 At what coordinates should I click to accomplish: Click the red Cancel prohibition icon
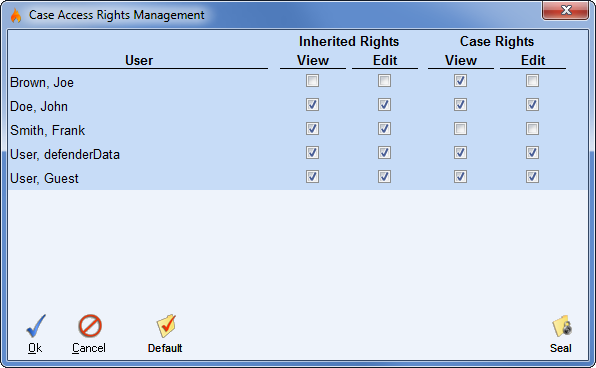pos(90,326)
